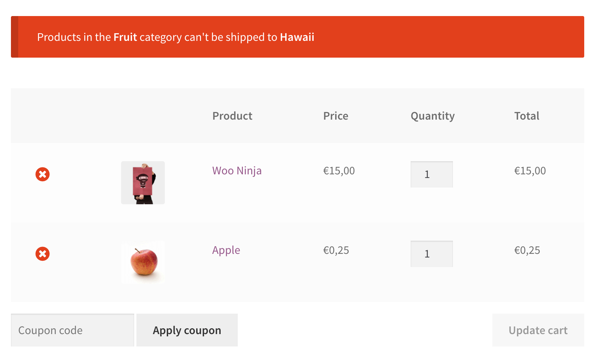601x364 pixels.
Task: Open the Woo Ninja product thumbnail
Action: tap(143, 183)
